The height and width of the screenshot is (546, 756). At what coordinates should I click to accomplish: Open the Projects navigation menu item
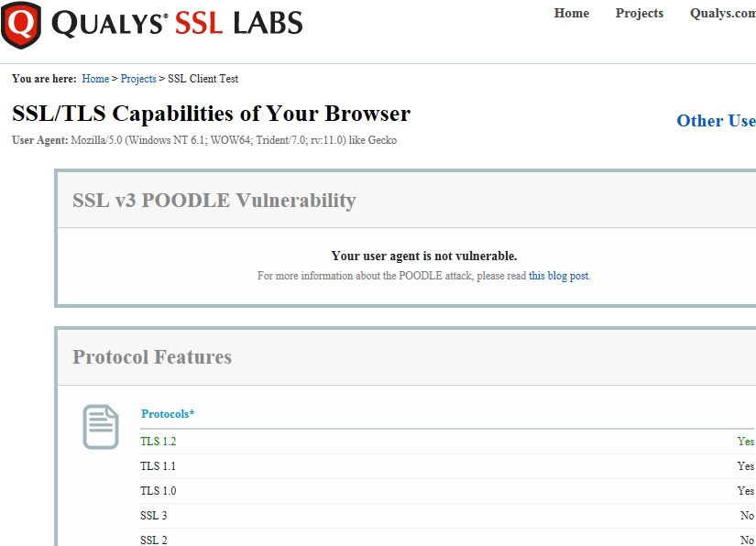640,13
